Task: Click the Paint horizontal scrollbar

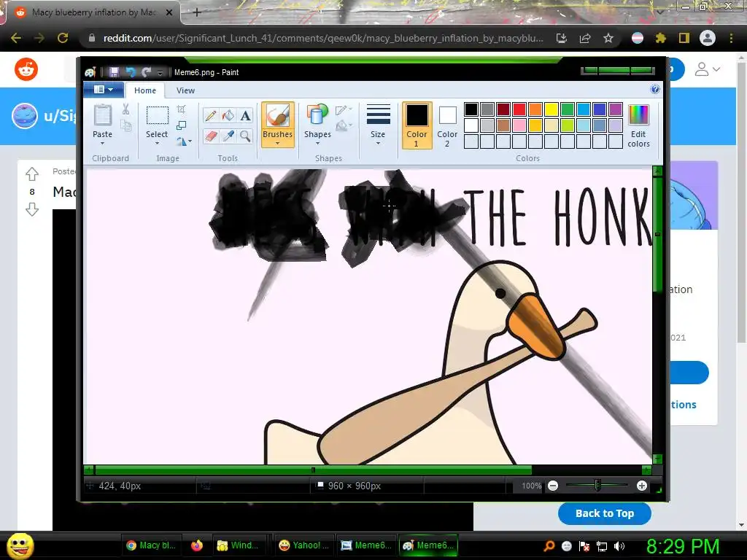Action: coord(313,470)
